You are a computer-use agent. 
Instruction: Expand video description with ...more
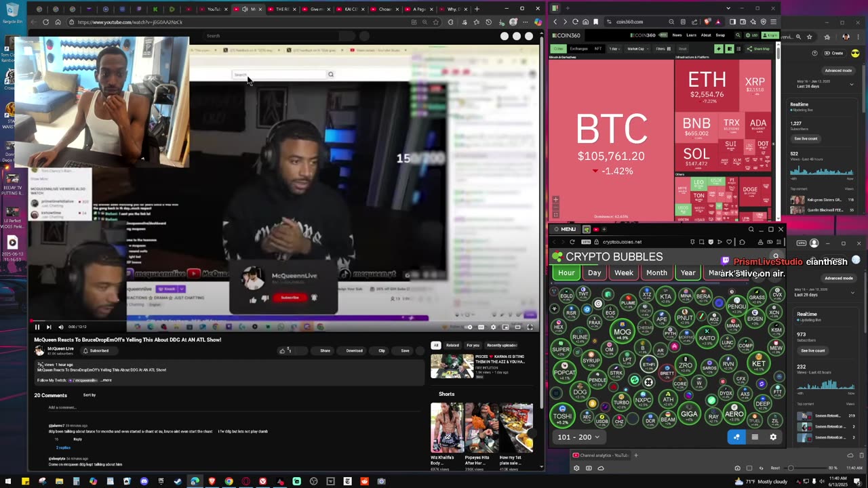pos(106,380)
